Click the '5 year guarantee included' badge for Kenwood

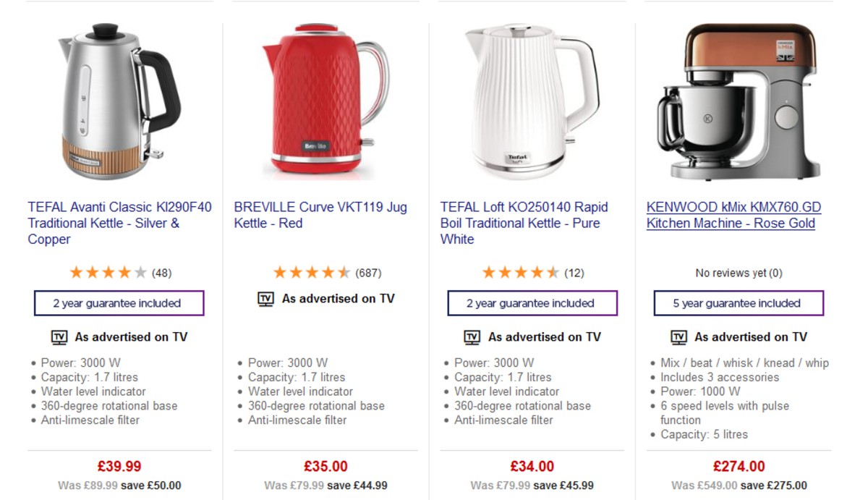(x=739, y=303)
